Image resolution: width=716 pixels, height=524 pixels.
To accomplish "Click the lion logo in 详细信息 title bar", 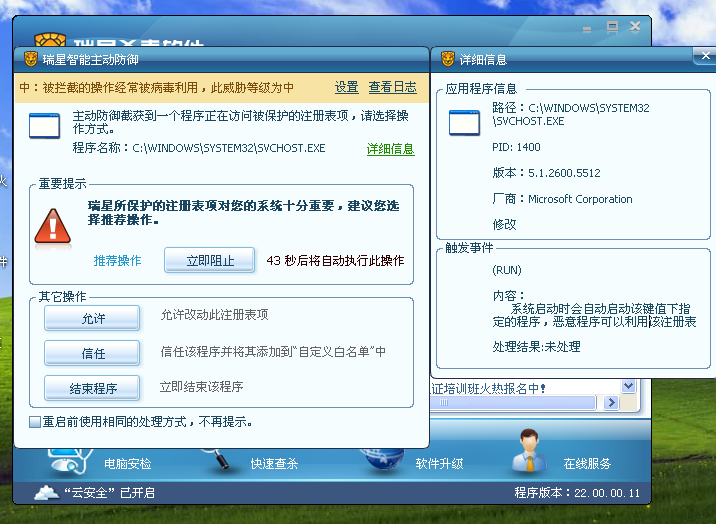I will click(448, 59).
